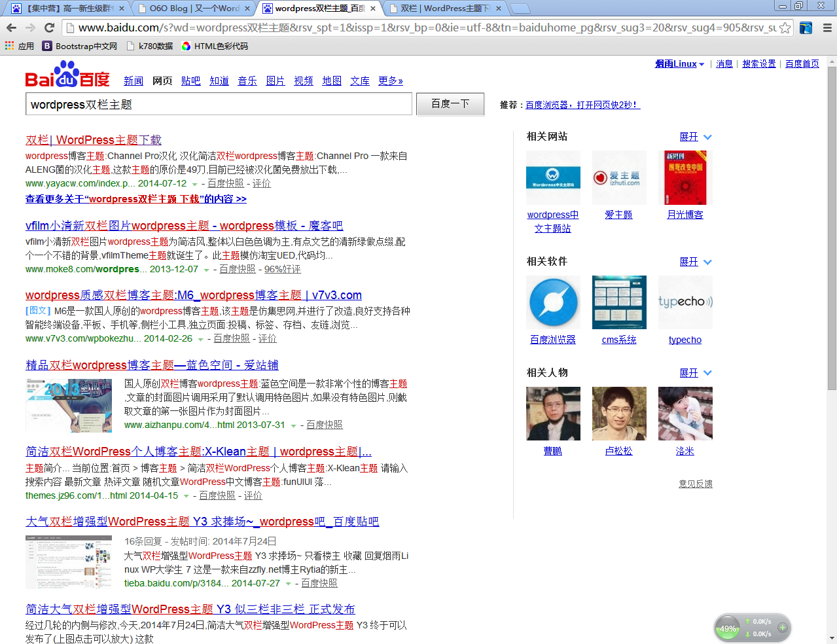This screenshot has width=837, height=644.
Task: Reload the page with the refresh icon
Action: coord(49,27)
